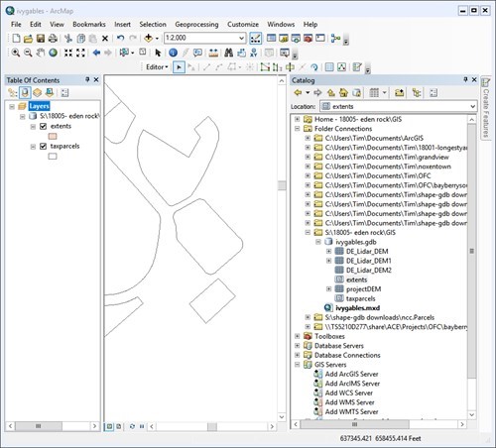The height and width of the screenshot is (448, 496).
Task: Click the Find binoculars icon
Action: (x=228, y=53)
